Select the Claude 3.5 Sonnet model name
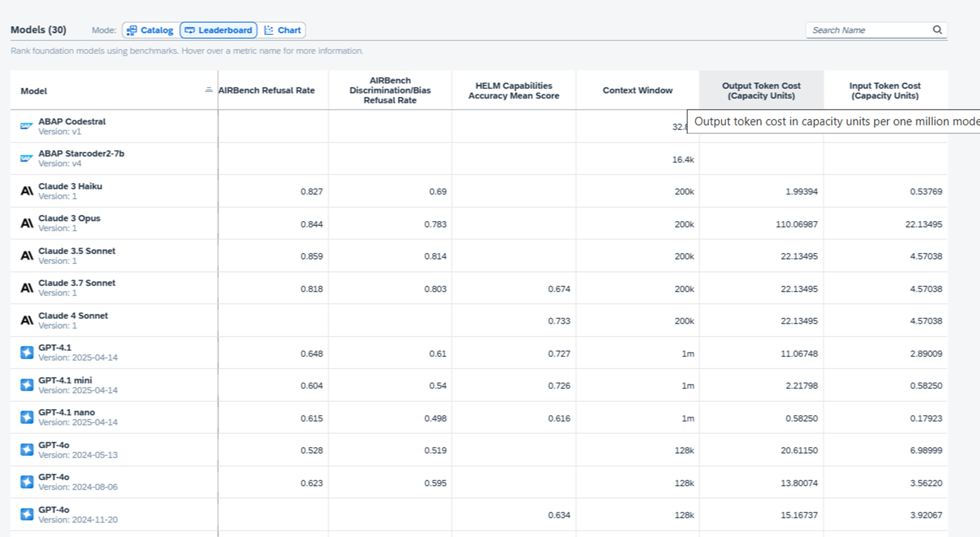 [77, 251]
